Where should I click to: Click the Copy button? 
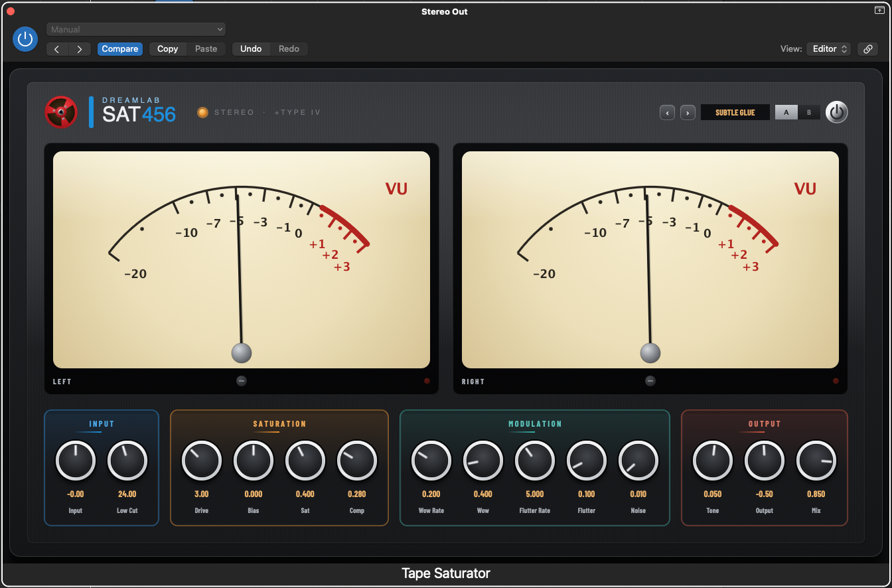(168, 49)
